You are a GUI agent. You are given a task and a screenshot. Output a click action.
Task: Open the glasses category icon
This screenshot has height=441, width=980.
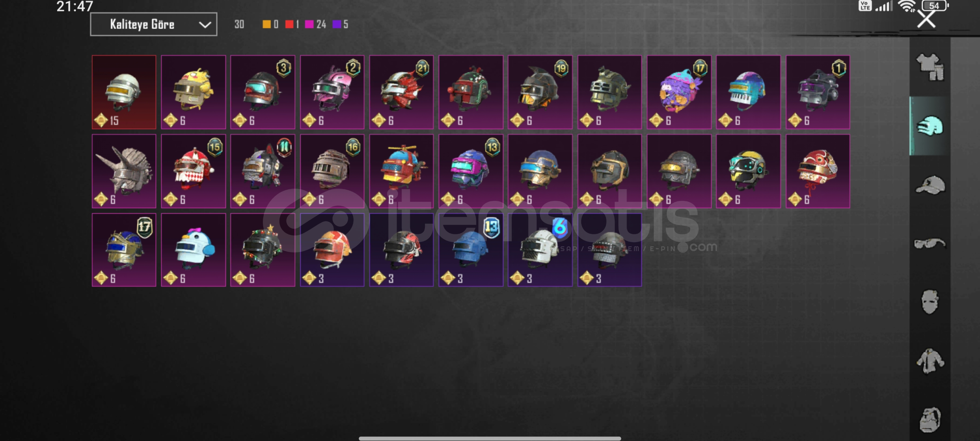930,244
